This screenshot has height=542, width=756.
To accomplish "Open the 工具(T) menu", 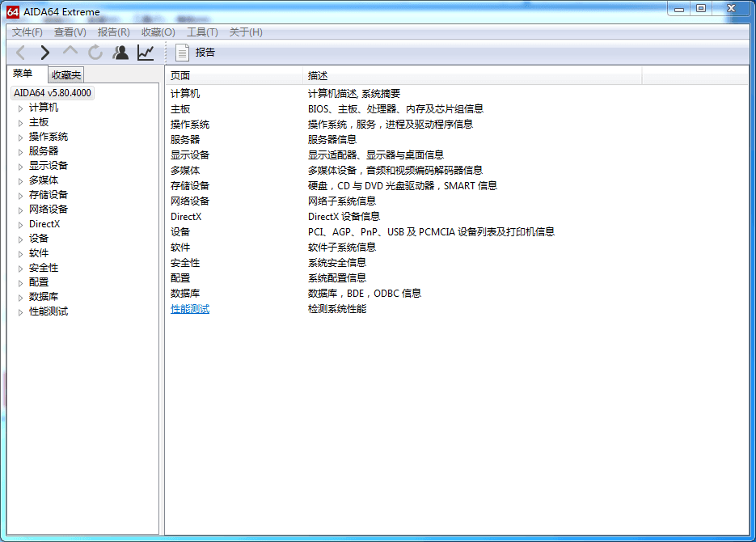I will (x=202, y=32).
